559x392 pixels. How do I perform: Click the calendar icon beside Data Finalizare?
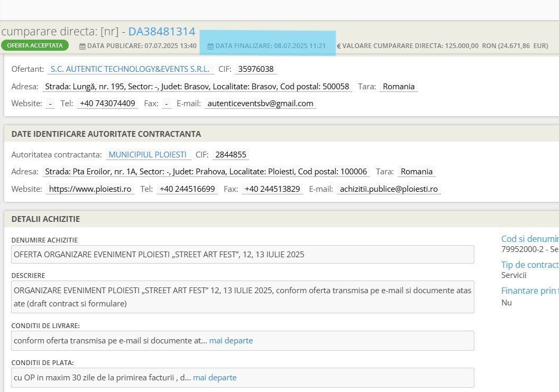click(x=210, y=46)
